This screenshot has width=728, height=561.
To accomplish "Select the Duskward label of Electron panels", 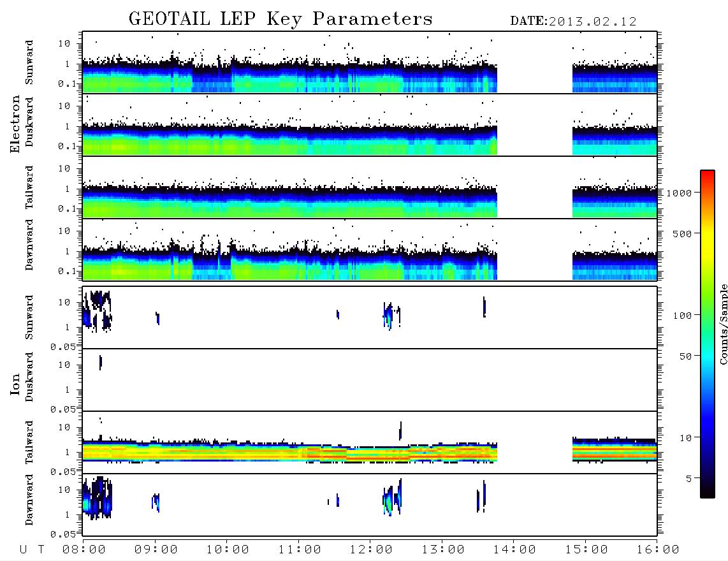I will tap(29, 122).
